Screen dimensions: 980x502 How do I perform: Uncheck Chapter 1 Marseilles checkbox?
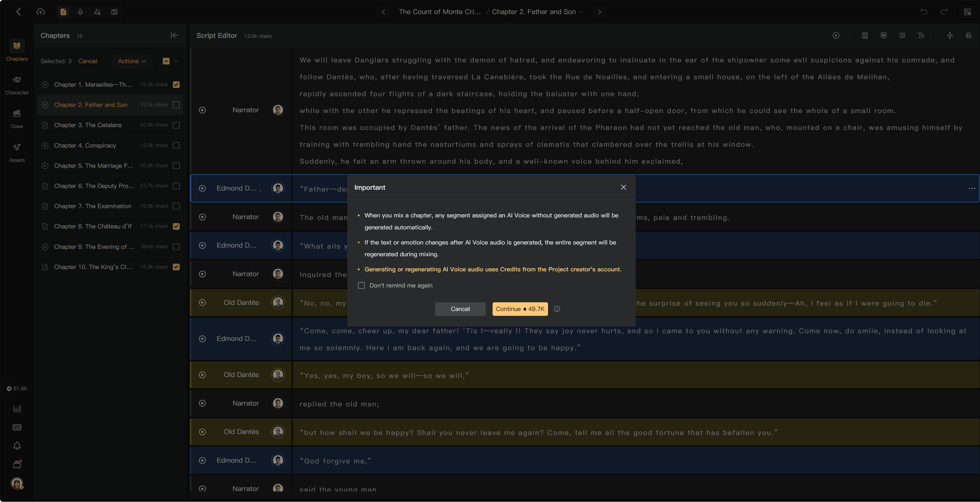tap(176, 84)
